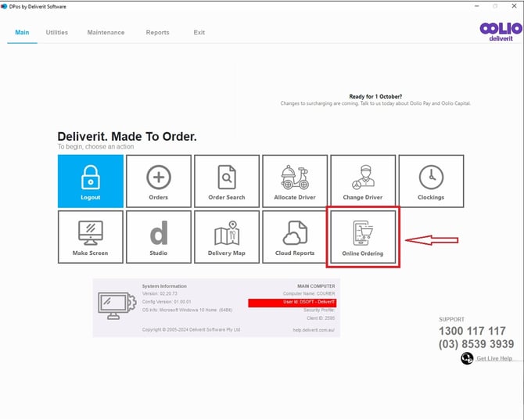Open the Allocate Driver scooter tile
This screenshot has height=420, width=524.
tap(295, 181)
